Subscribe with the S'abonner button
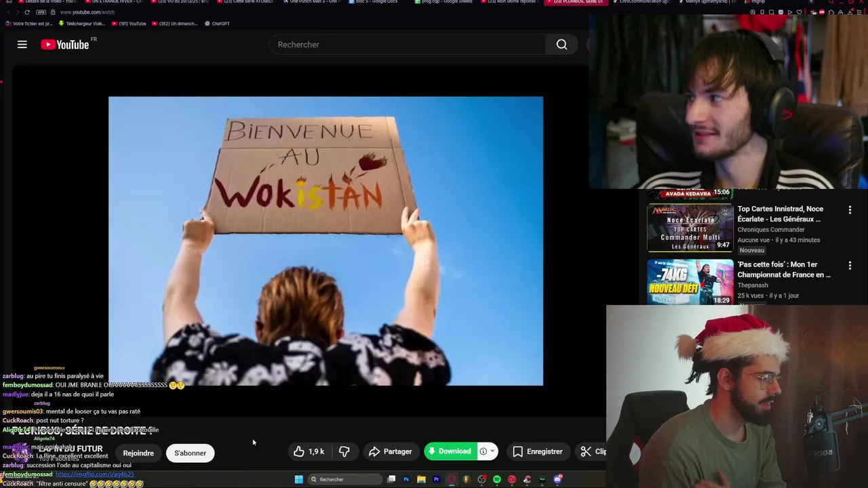Image resolution: width=868 pixels, height=488 pixels. coord(190,453)
